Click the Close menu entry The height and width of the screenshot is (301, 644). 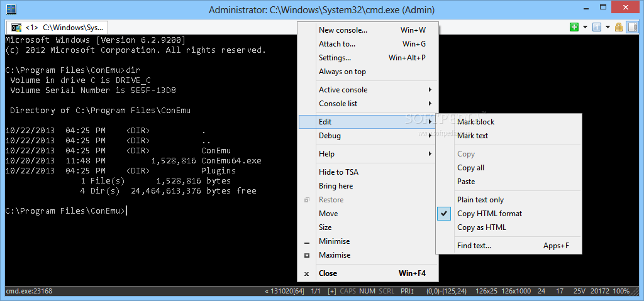point(367,273)
